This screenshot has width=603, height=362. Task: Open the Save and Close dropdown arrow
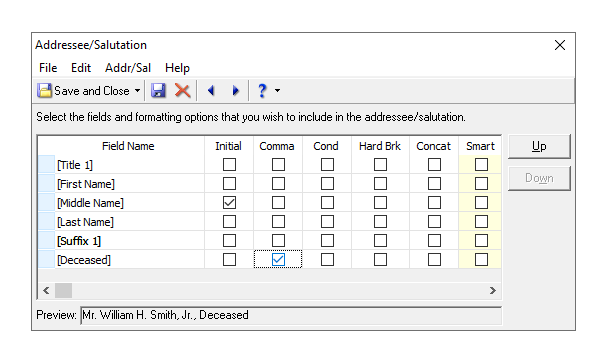pos(137,91)
